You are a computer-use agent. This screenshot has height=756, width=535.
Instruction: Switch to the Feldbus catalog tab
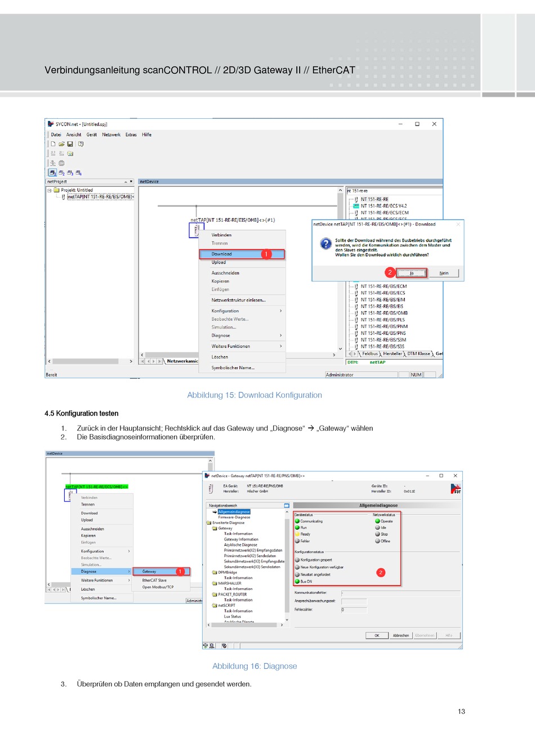(370, 354)
